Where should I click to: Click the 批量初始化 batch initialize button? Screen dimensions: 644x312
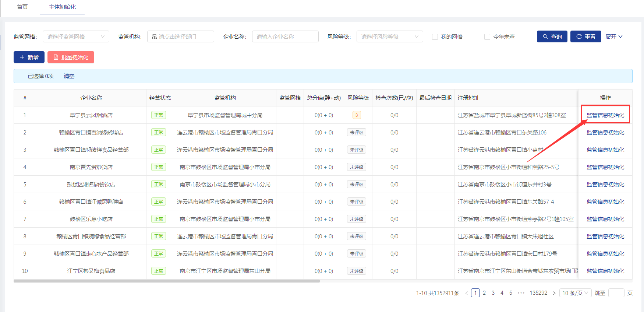click(71, 57)
